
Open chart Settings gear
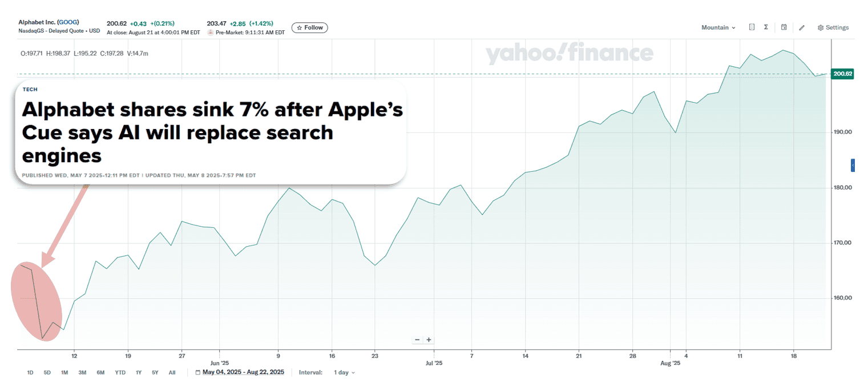pos(833,27)
